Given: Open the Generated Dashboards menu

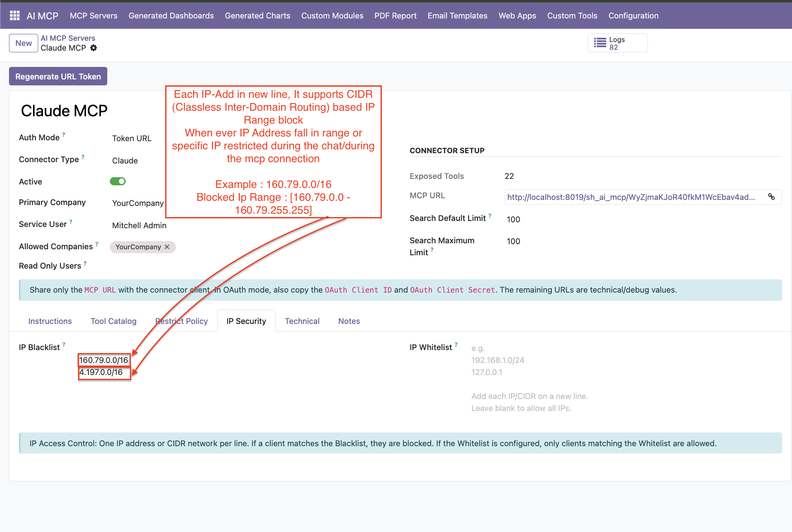Looking at the screenshot, I should point(171,16).
